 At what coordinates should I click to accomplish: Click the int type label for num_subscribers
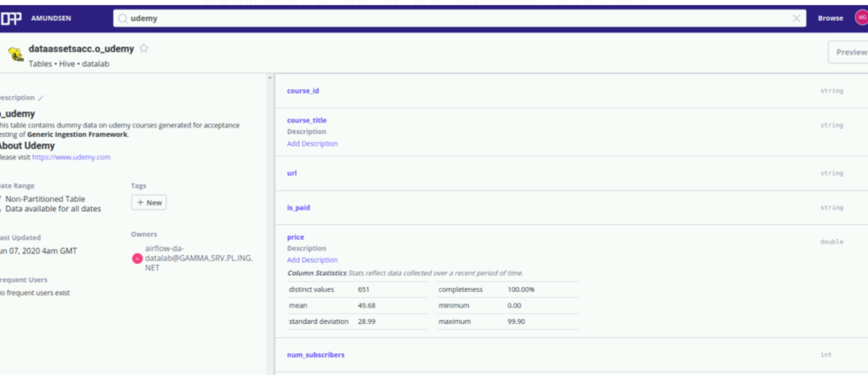pos(826,355)
